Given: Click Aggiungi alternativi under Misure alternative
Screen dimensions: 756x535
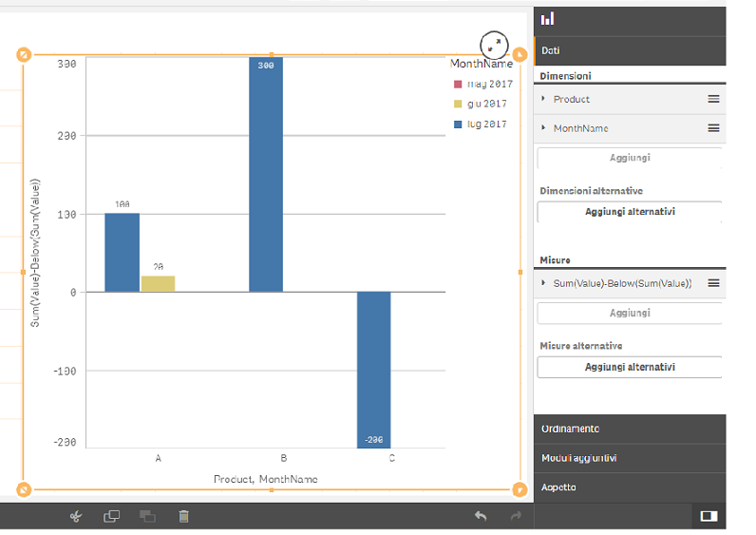Looking at the screenshot, I should click(x=630, y=367).
